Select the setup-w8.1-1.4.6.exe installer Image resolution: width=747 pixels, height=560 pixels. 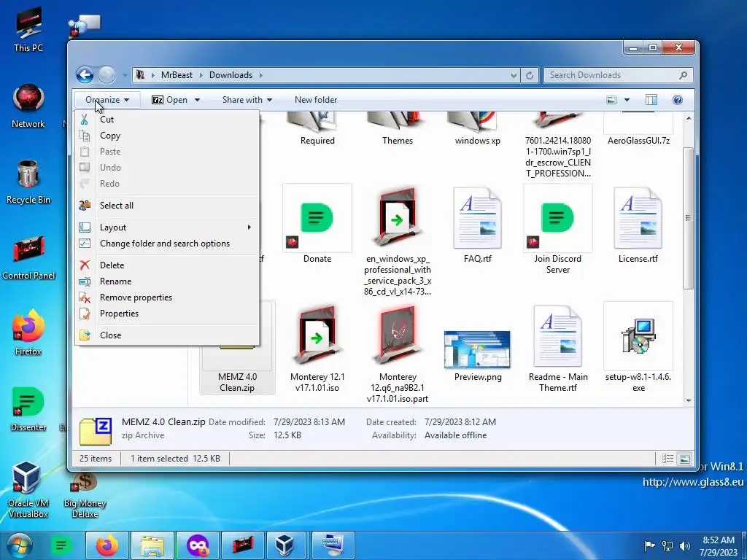pyautogui.click(x=638, y=348)
